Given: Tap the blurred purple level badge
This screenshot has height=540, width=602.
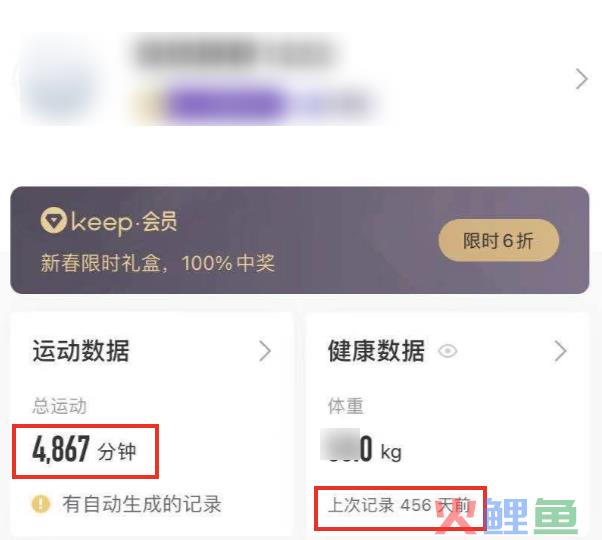Looking at the screenshot, I should coord(225,104).
